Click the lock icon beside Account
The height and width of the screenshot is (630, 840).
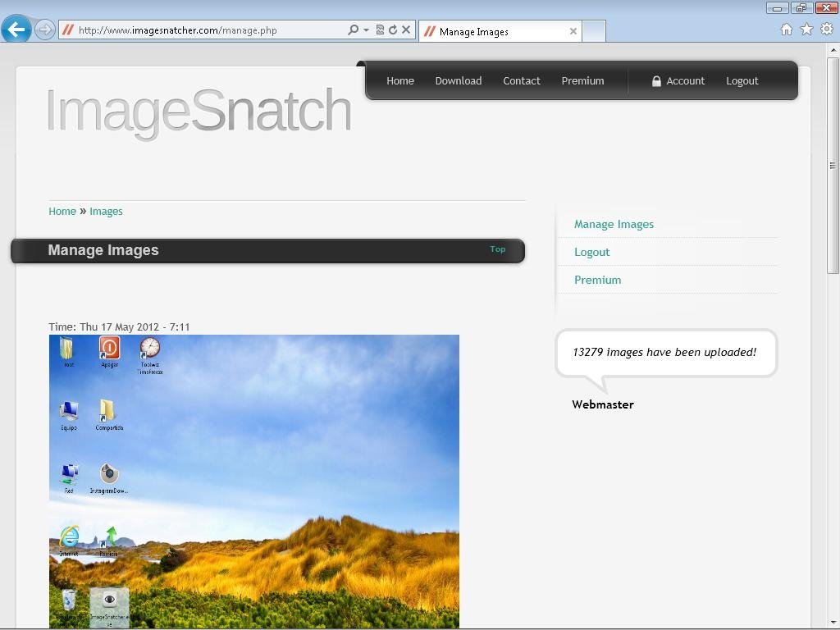click(656, 81)
